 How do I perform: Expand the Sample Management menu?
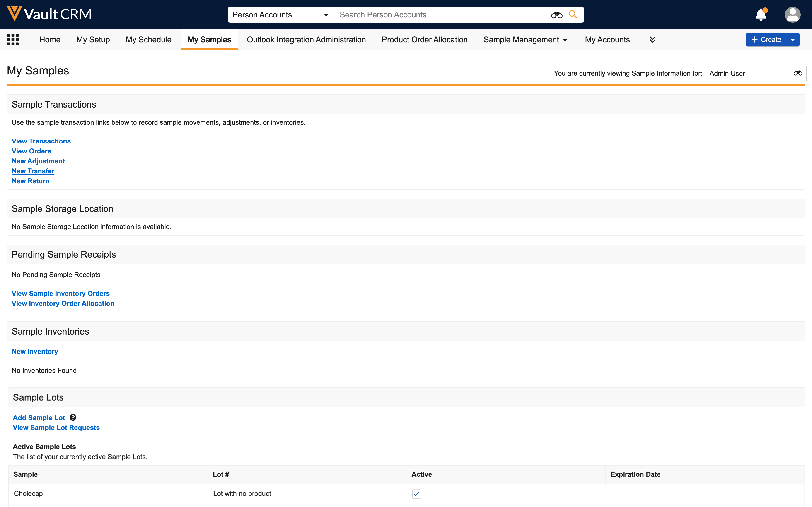525,40
